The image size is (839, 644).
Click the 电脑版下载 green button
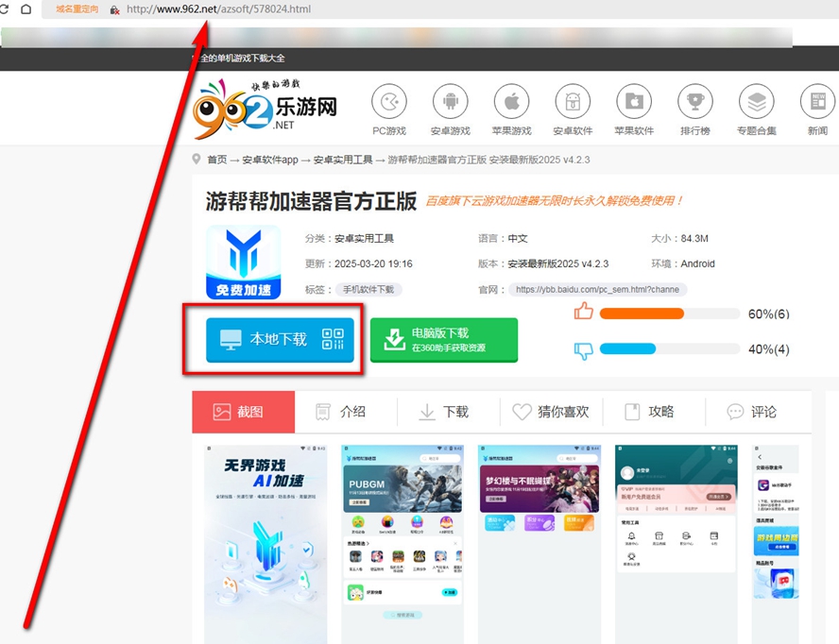[x=443, y=340]
